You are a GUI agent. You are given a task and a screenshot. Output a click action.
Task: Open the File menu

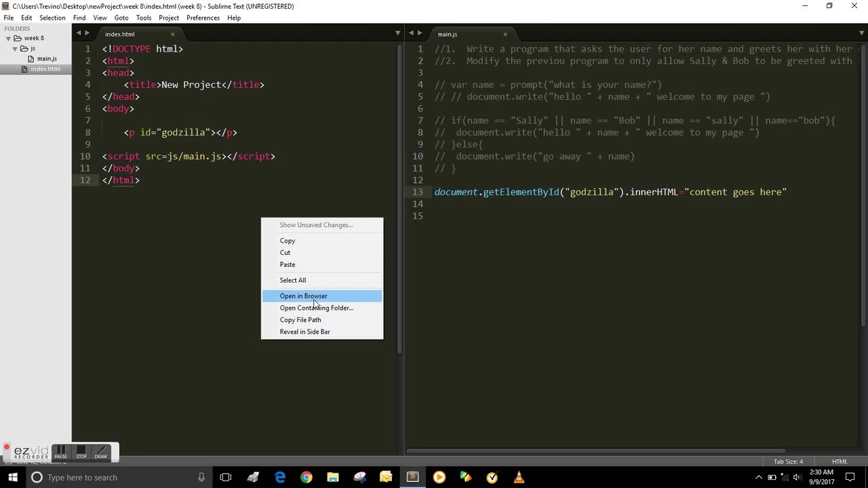(x=9, y=18)
